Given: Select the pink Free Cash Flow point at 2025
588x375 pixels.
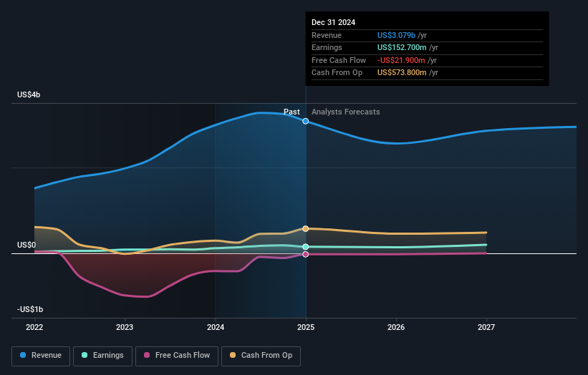Looking at the screenshot, I should (x=306, y=254).
